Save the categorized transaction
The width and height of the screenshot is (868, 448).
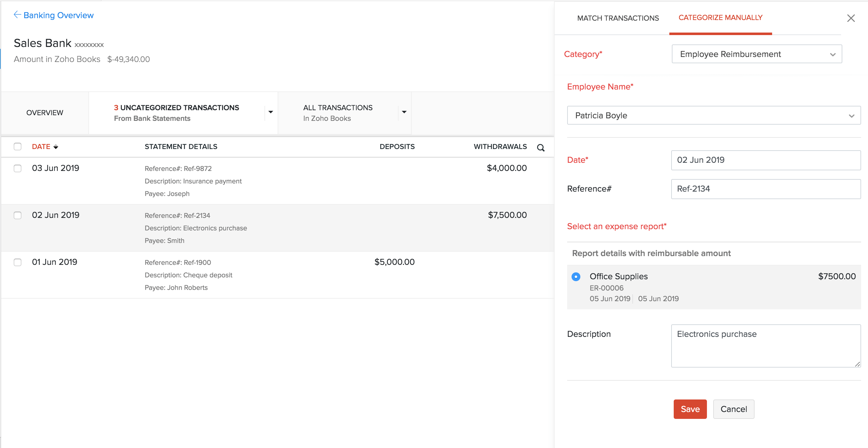click(690, 409)
